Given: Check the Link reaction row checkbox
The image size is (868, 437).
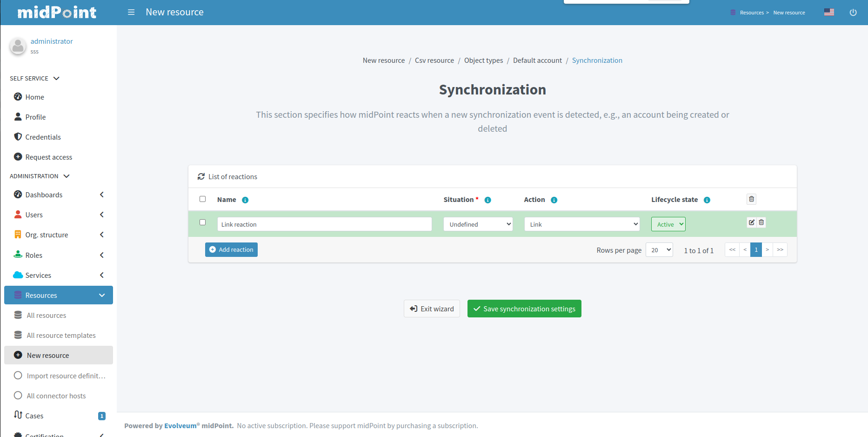Looking at the screenshot, I should pyautogui.click(x=202, y=222).
